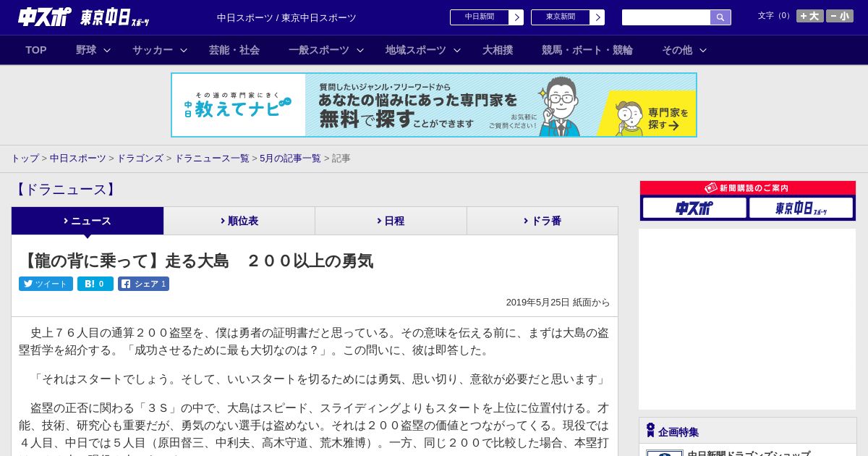Viewport: 868px width, 456px height.
Task: Click the 東京中日スポーツ logo in header
Action: tap(115, 17)
